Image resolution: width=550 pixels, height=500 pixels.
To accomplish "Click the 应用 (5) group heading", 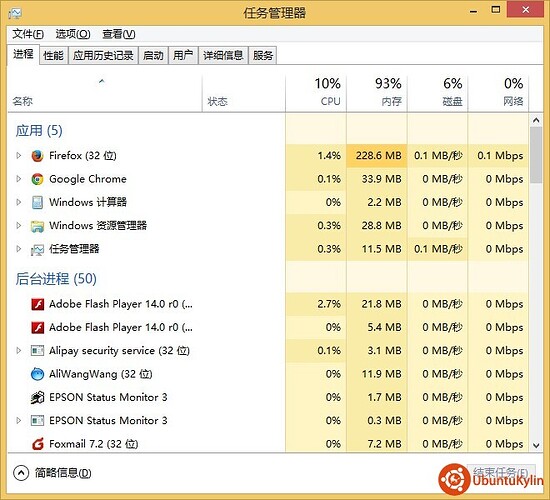I will point(39,131).
